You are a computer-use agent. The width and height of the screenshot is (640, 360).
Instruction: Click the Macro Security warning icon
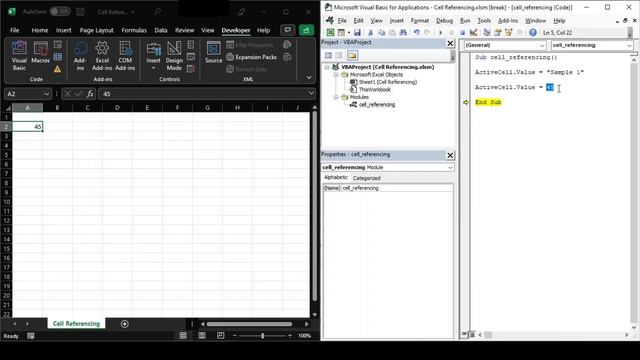(58, 69)
